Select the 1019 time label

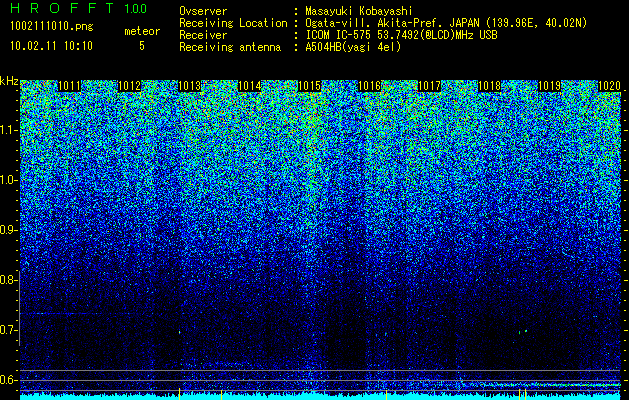click(x=550, y=86)
